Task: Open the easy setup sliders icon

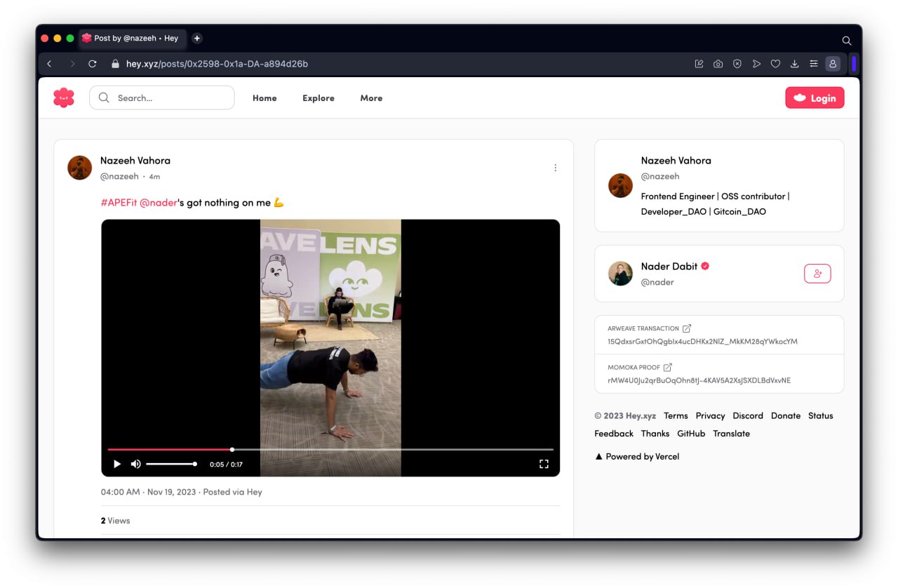Action: [x=814, y=64]
